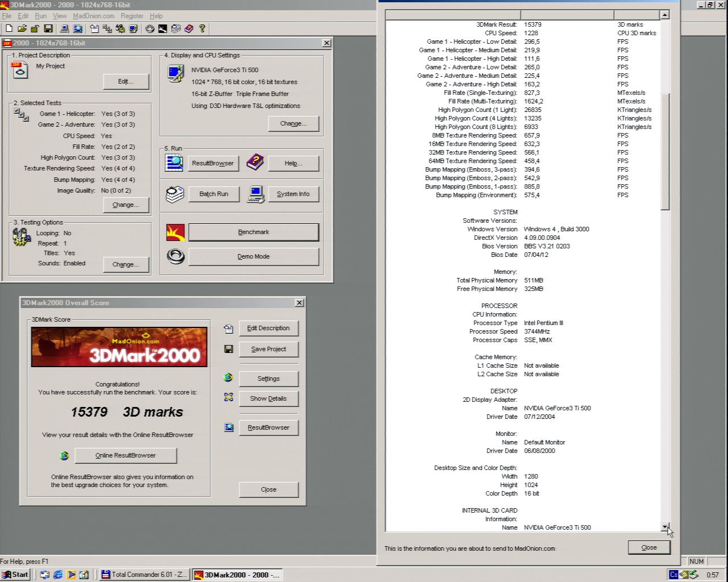Image resolution: width=728 pixels, height=582 pixels.
Task: Open the File menu
Action: pos(7,16)
